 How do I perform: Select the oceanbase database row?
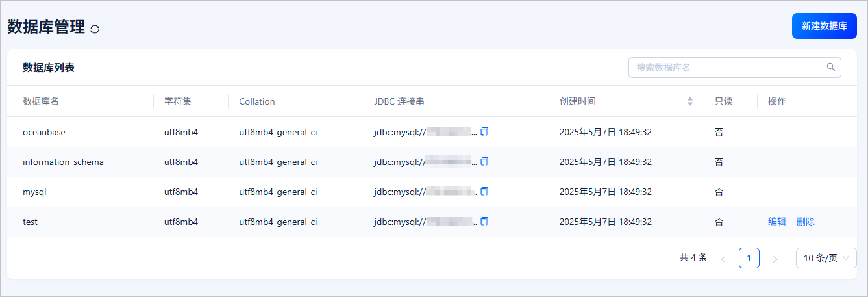coord(432,132)
